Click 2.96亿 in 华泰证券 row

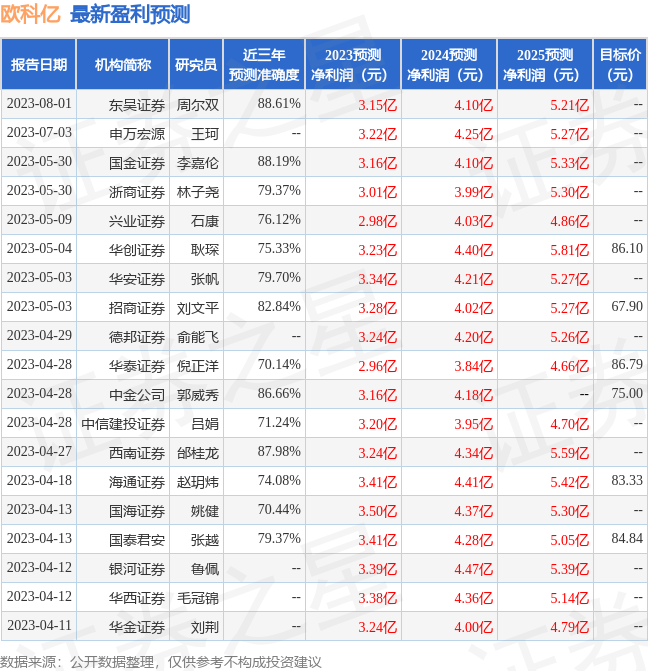coord(378,367)
